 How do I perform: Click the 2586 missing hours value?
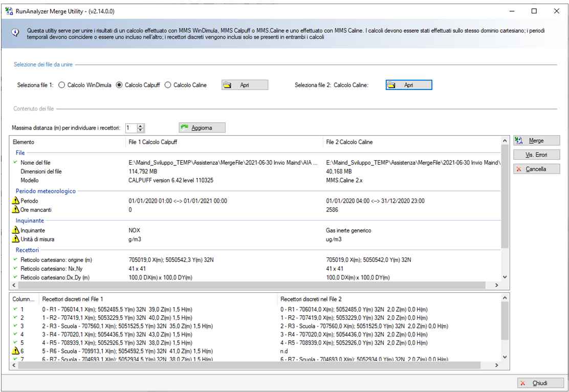point(332,209)
